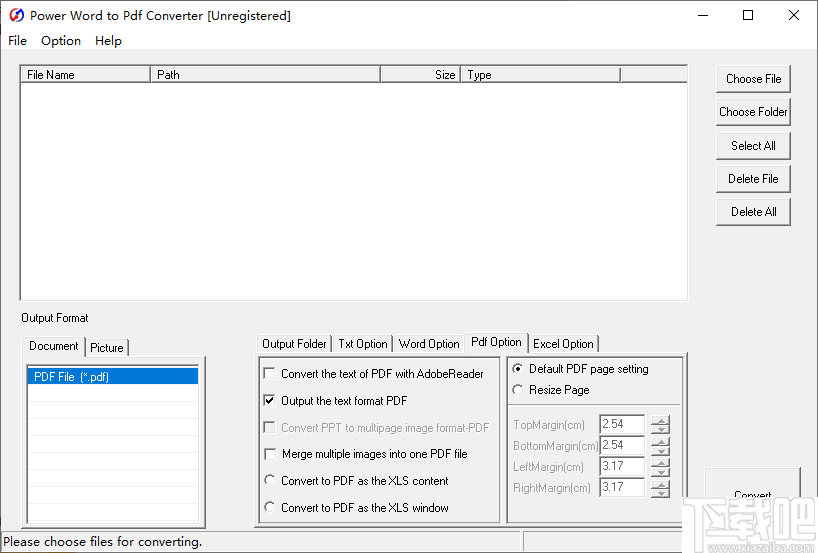Select PDF File (*.pdf) output format
The image size is (818, 553).
tap(113, 376)
